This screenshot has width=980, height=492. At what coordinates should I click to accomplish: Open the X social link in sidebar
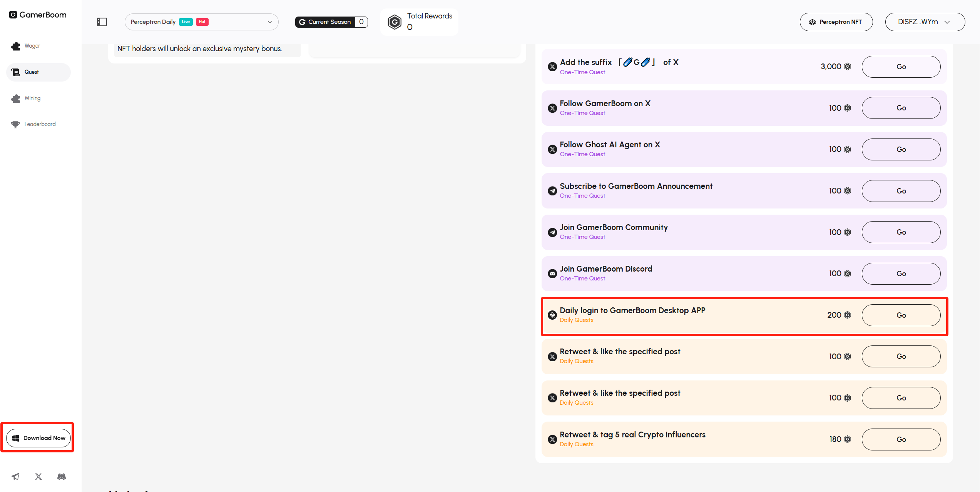pyautogui.click(x=38, y=477)
